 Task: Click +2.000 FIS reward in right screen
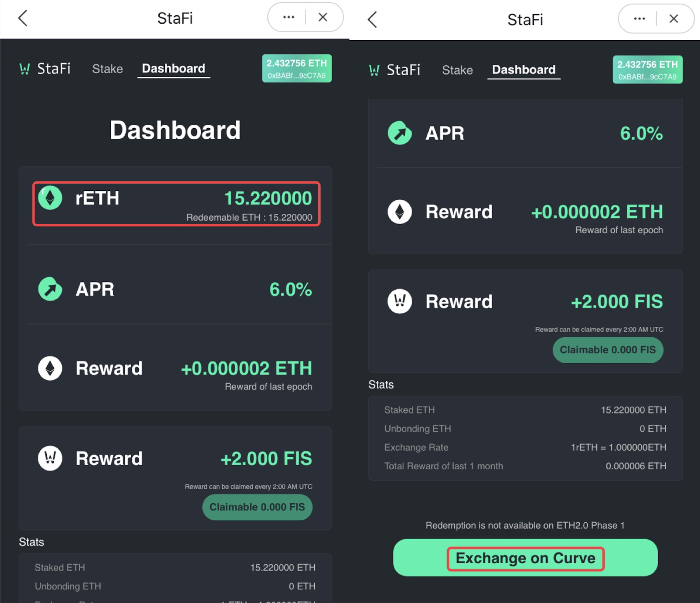[x=617, y=301]
